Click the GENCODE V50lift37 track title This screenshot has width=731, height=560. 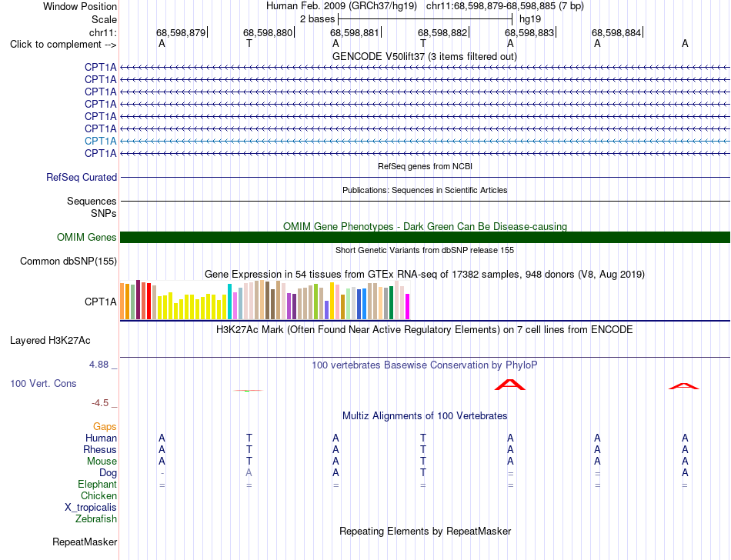[x=425, y=56]
